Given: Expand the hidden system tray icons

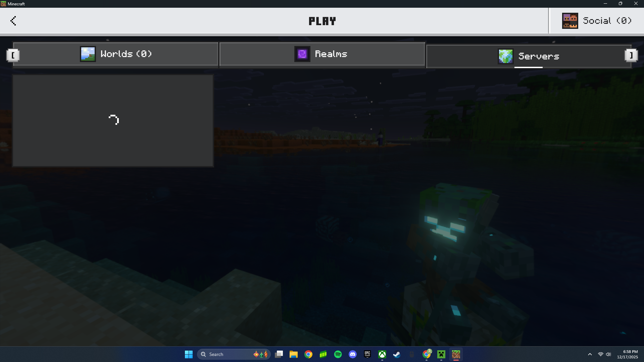Looking at the screenshot, I should click(x=590, y=354).
